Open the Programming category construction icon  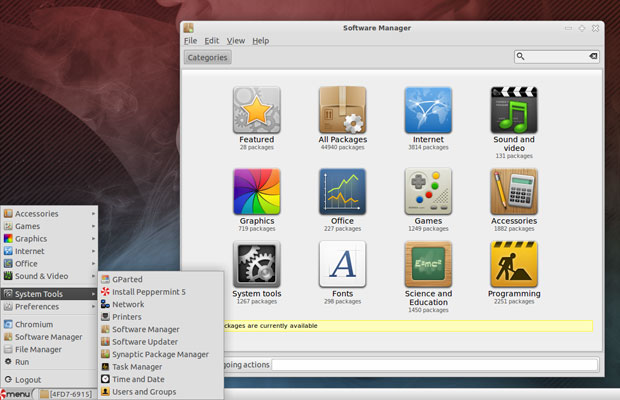pos(514,264)
